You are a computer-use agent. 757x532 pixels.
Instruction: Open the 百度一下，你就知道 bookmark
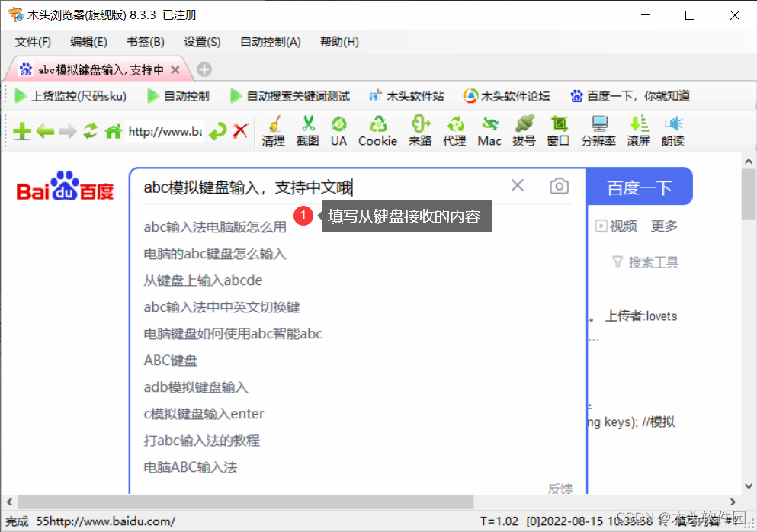pyautogui.click(x=630, y=96)
